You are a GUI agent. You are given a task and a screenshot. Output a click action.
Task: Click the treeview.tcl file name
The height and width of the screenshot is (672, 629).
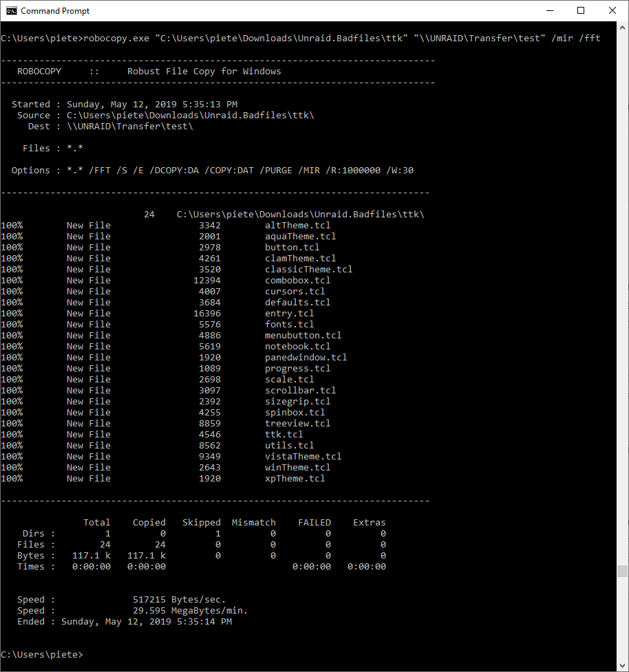coord(297,424)
